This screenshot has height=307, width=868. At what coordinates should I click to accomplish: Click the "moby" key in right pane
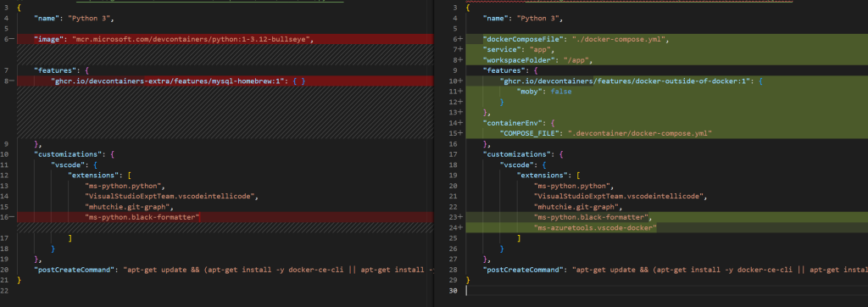pyautogui.click(x=530, y=92)
